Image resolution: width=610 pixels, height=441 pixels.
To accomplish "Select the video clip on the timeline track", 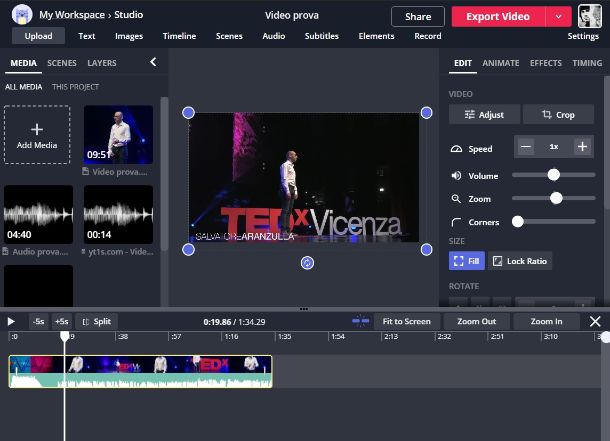I will [140, 371].
